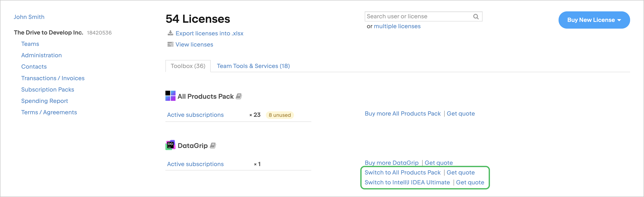644x197 pixels.
Task: Switch to Team Tools & Services tab
Action: (253, 66)
